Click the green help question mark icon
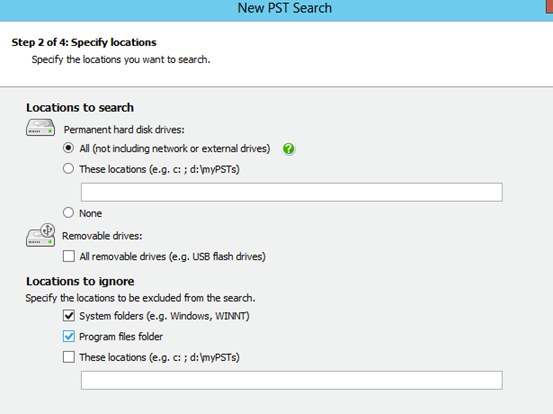The width and height of the screenshot is (553, 414). tap(288, 149)
